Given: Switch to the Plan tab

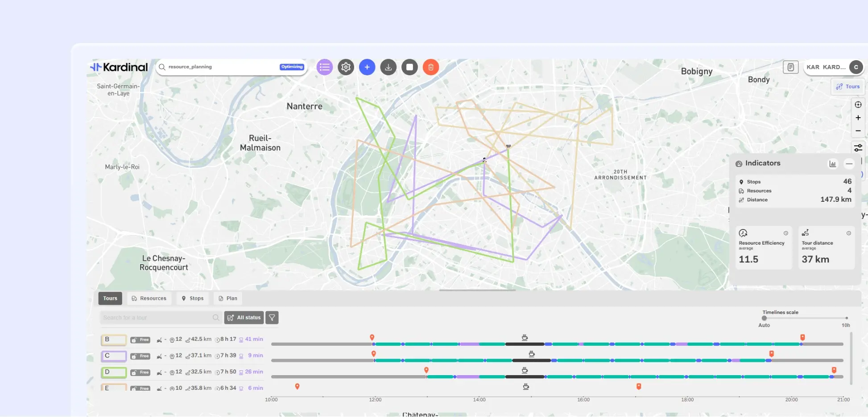Looking at the screenshot, I should 228,298.
